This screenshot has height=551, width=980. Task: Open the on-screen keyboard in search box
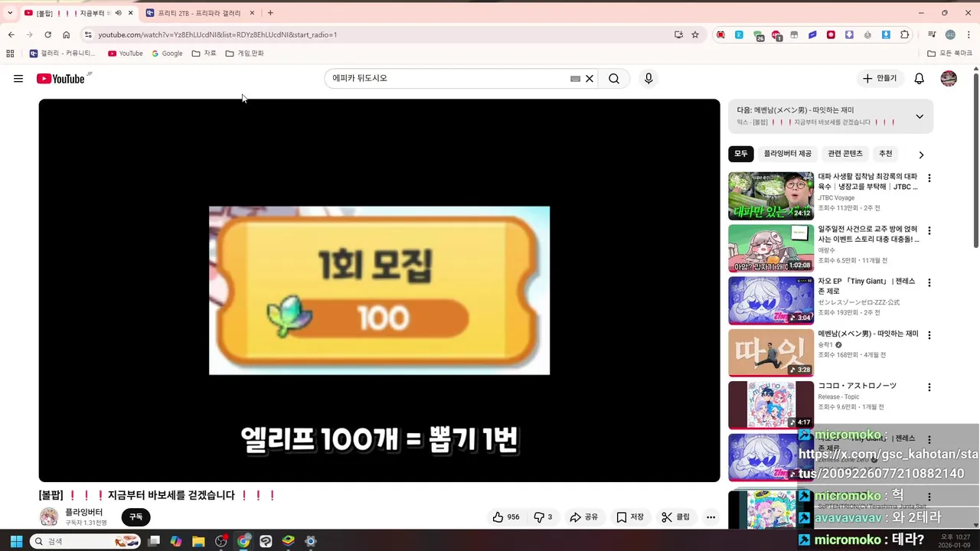tap(575, 78)
